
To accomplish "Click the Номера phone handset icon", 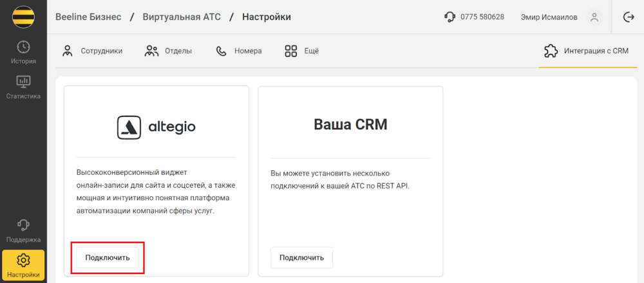I will tap(222, 51).
